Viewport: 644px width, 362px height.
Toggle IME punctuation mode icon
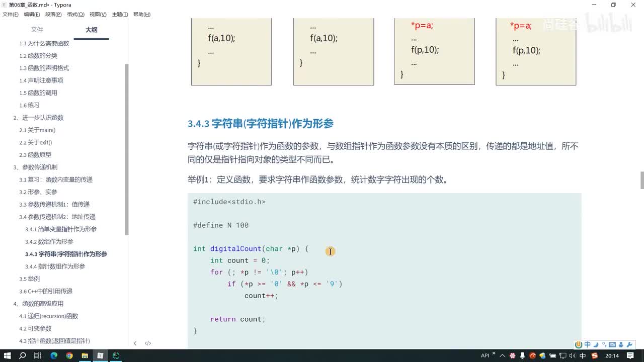(x=604, y=345)
